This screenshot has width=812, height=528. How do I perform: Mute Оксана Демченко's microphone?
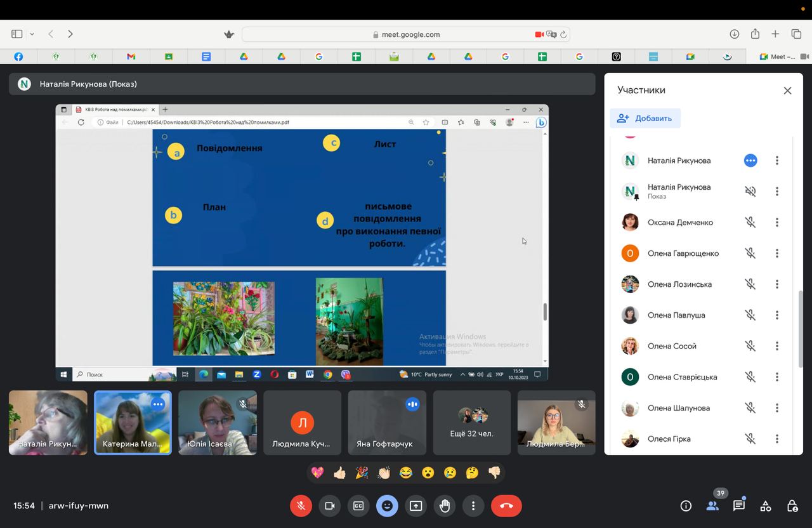pos(750,222)
